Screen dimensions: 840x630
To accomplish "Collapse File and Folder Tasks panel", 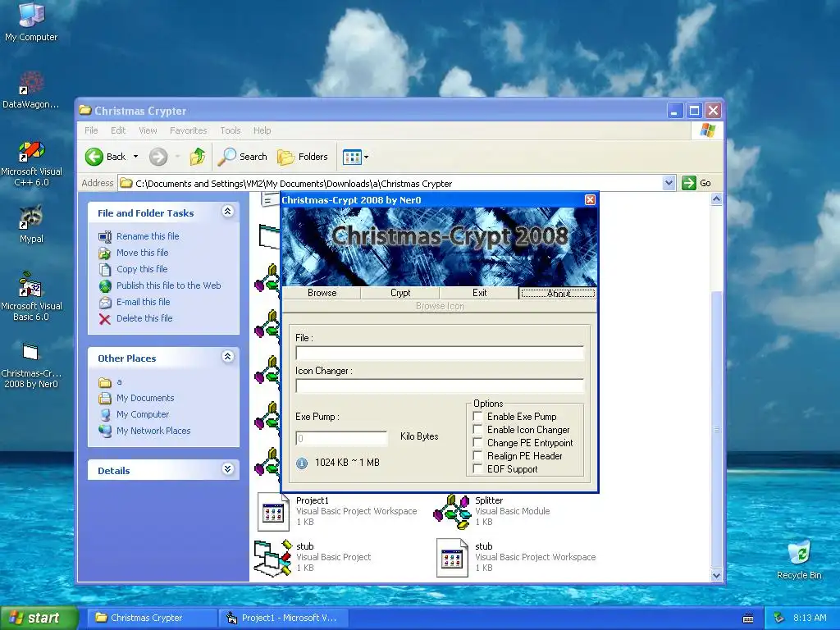I will 228,212.
